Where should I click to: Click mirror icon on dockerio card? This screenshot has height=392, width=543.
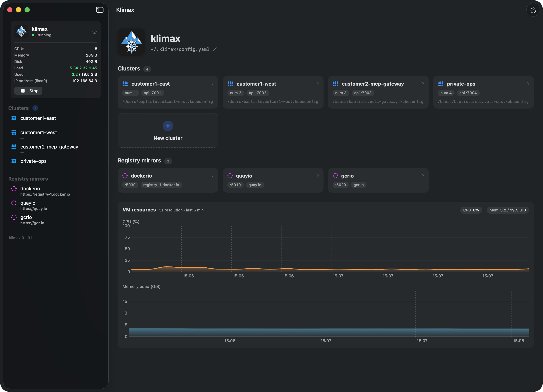[125, 176]
